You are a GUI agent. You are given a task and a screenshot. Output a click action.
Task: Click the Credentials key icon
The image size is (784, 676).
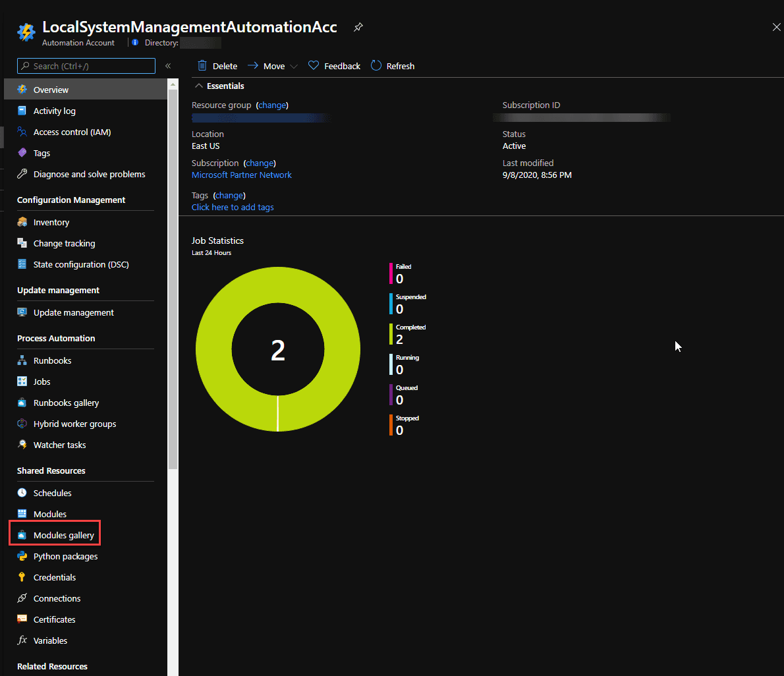point(22,577)
